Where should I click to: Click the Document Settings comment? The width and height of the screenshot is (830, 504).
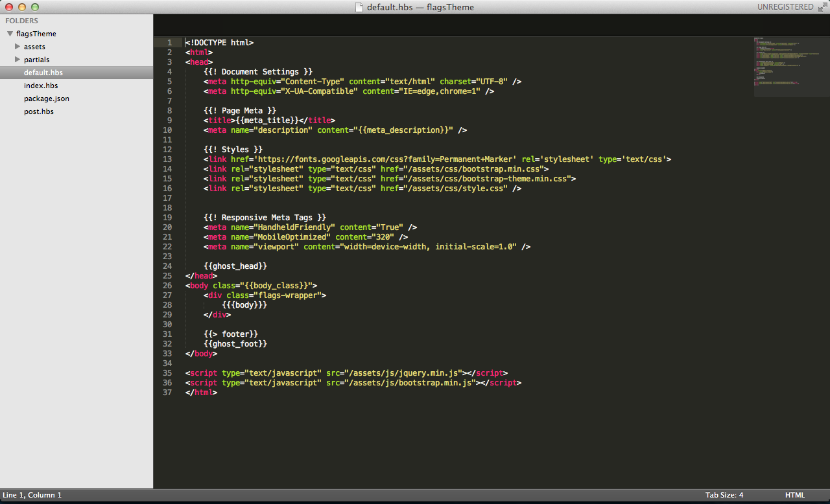pos(258,72)
